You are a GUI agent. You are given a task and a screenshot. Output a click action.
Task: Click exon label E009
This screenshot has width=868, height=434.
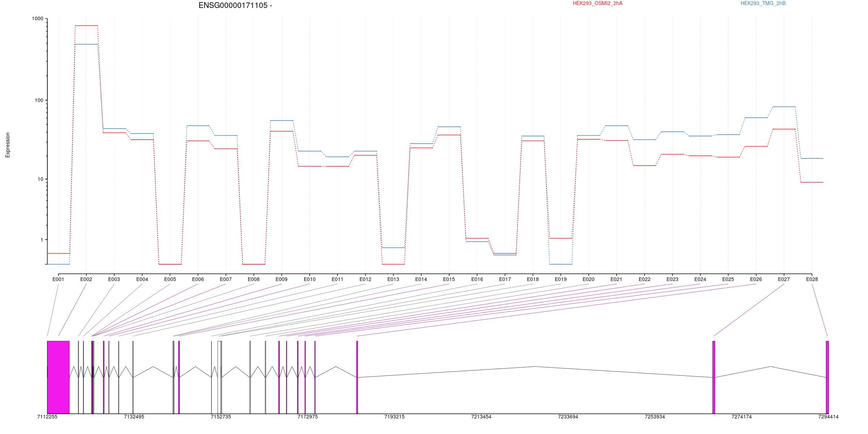point(281,279)
